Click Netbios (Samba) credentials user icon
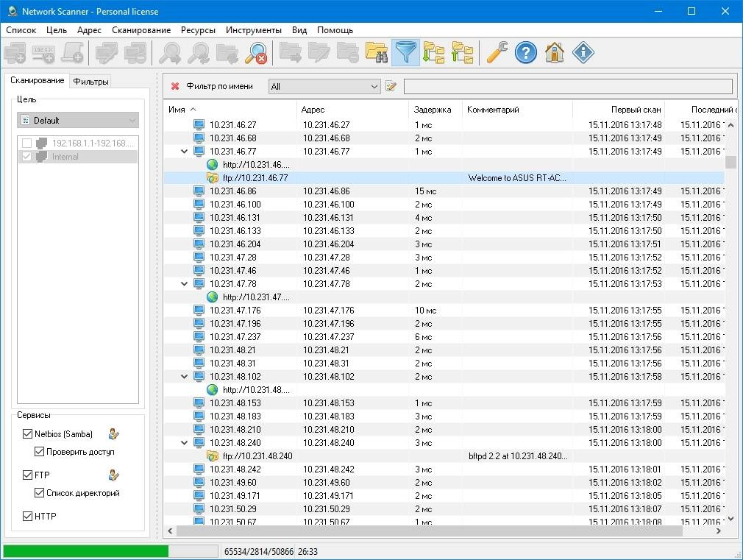The image size is (743, 560). 114,433
